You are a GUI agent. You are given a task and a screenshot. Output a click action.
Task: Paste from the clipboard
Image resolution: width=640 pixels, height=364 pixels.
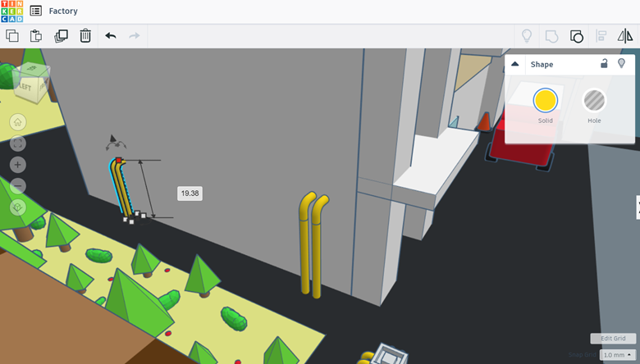coord(36,36)
